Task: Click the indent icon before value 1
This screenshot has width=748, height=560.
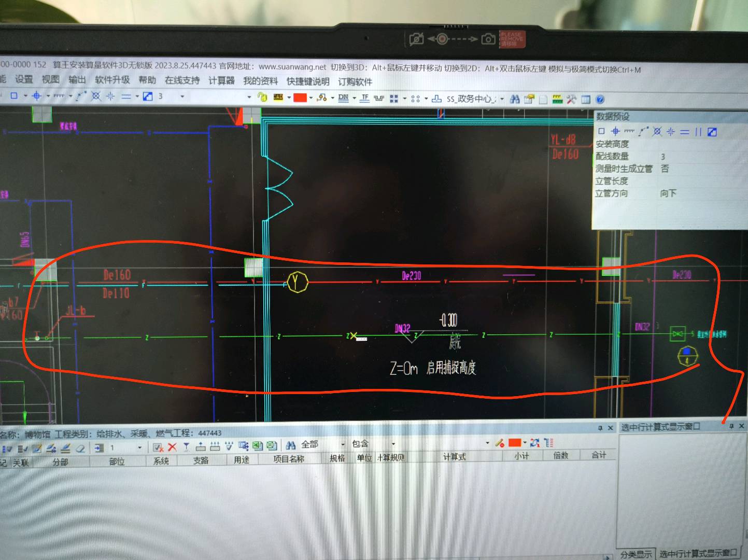Action: click(x=100, y=448)
